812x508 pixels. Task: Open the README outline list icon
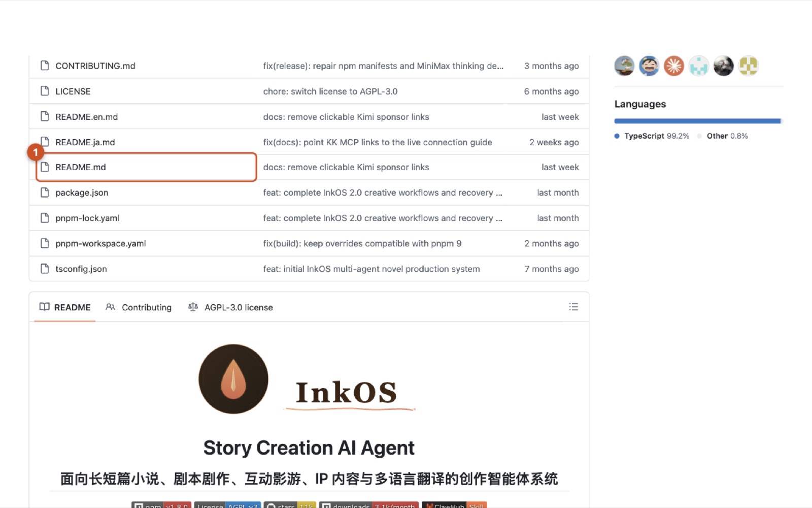[x=573, y=307]
